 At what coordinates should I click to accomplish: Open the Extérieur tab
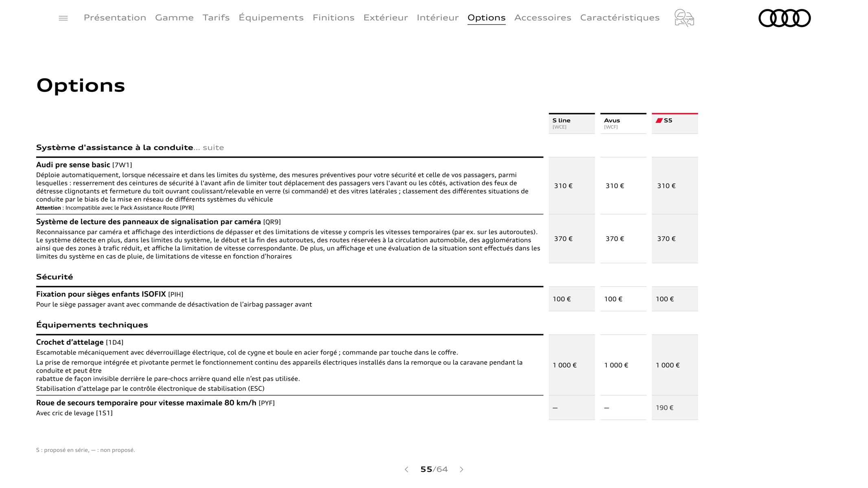[385, 17]
